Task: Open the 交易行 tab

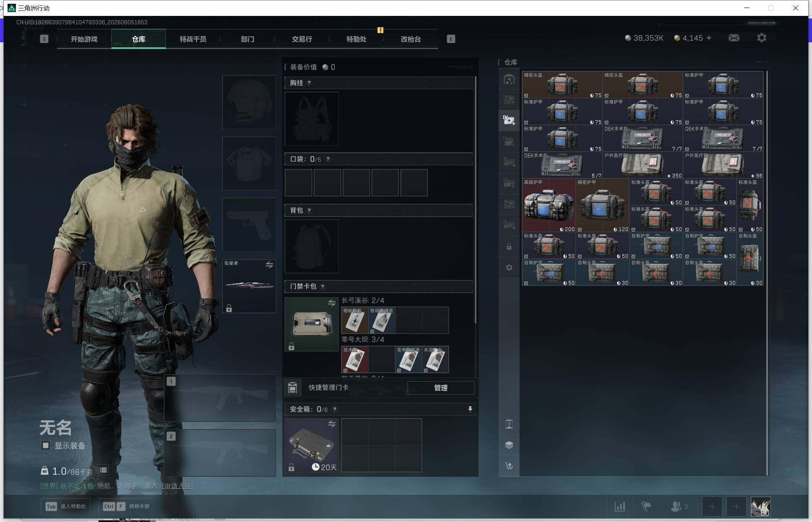Action: 302,39
